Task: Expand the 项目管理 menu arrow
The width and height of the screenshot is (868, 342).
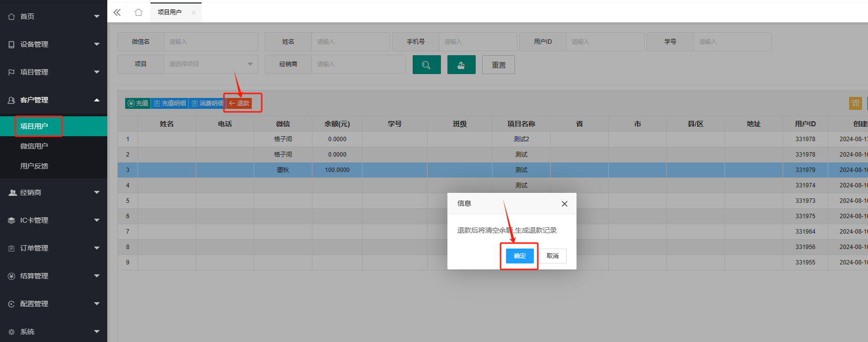Action: point(97,72)
